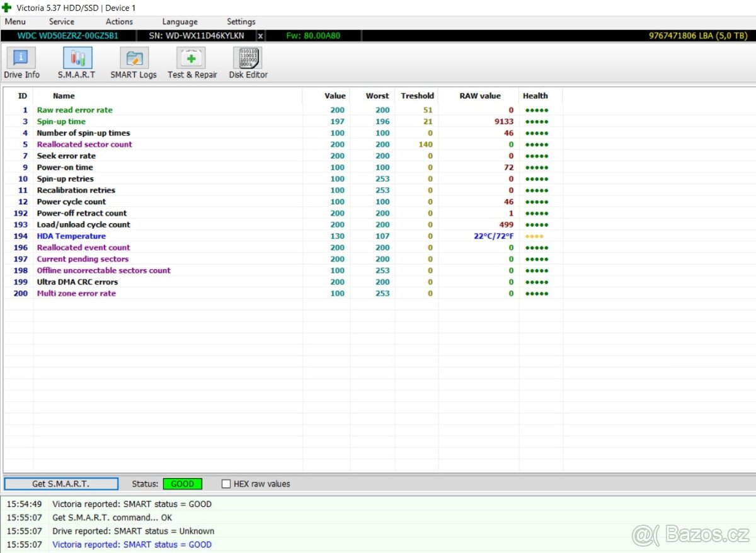756x553 pixels.
Task: Sort by the Treshold column header
Action: pyautogui.click(x=417, y=96)
